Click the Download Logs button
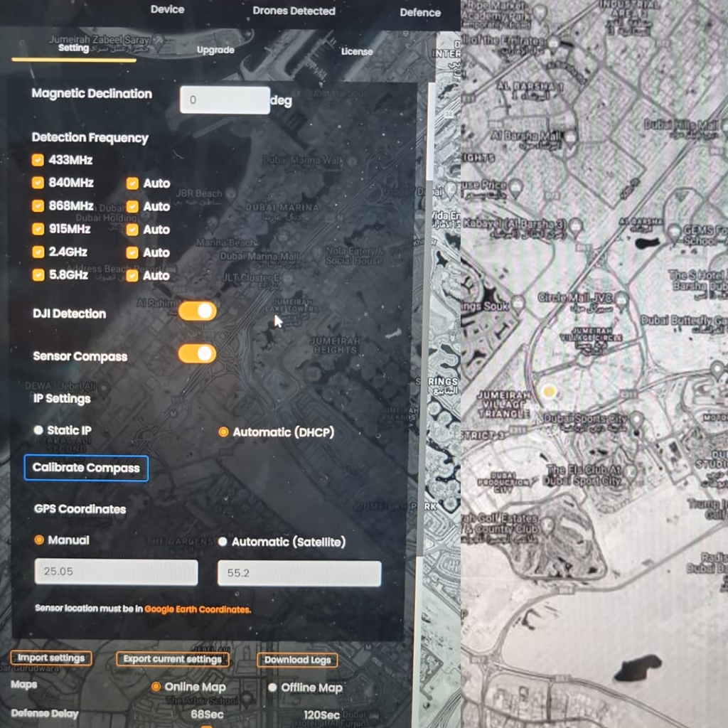 click(x=297, y=660)
